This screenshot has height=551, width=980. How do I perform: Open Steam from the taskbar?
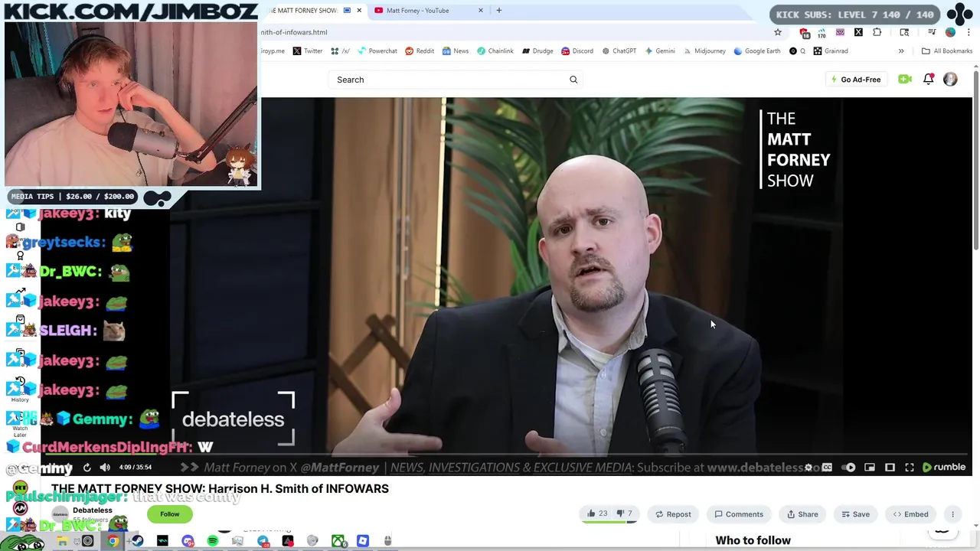point(138,541)
